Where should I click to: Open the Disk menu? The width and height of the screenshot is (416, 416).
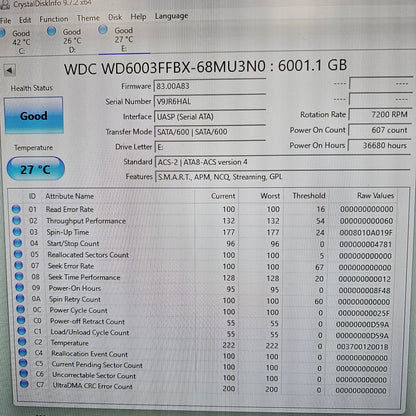pyautogui.click(x=115, y=17)
